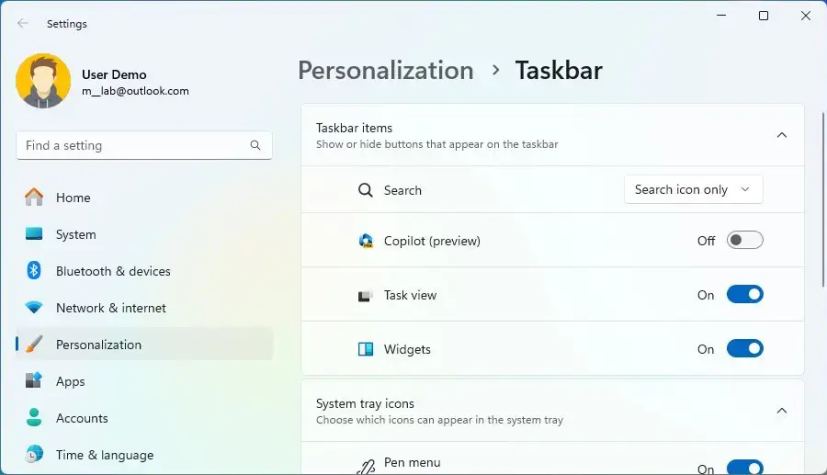Click the vertical scrollbar on the right
Screen dimensions: 827x475
(x=823, y=200)
